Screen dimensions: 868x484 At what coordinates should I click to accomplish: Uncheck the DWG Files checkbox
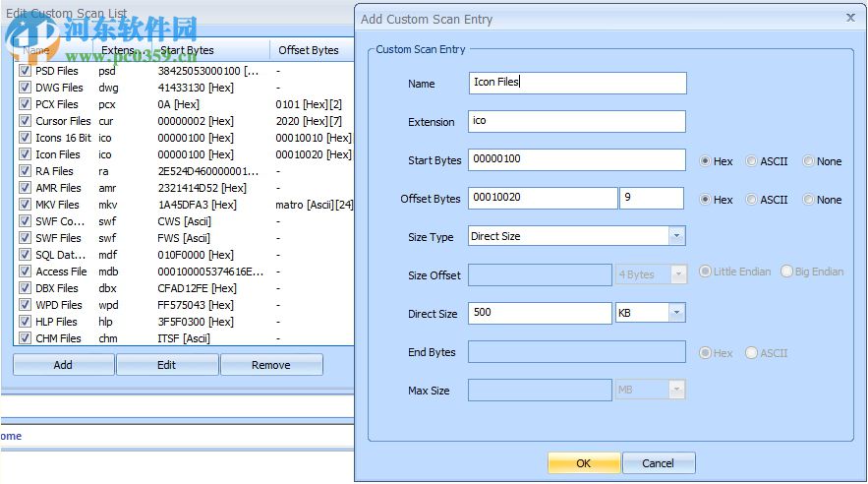tap(25, 87)
